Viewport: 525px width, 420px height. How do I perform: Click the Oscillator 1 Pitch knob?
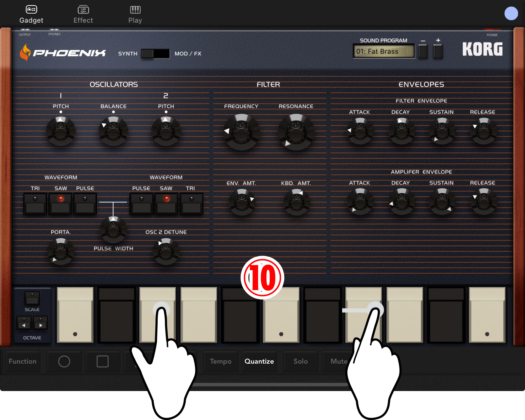pyautogui.click(x=61, y=131)
